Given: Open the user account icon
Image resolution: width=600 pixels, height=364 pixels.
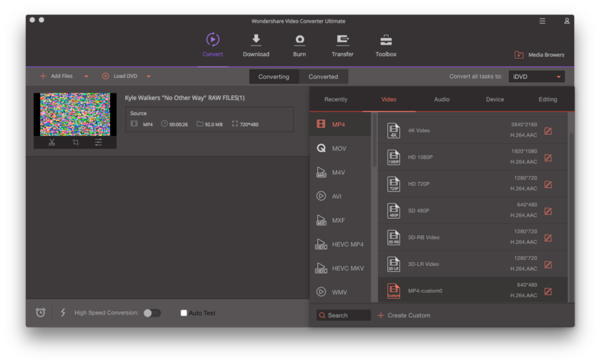Looking at the screenshot, I should coord(567,21).
